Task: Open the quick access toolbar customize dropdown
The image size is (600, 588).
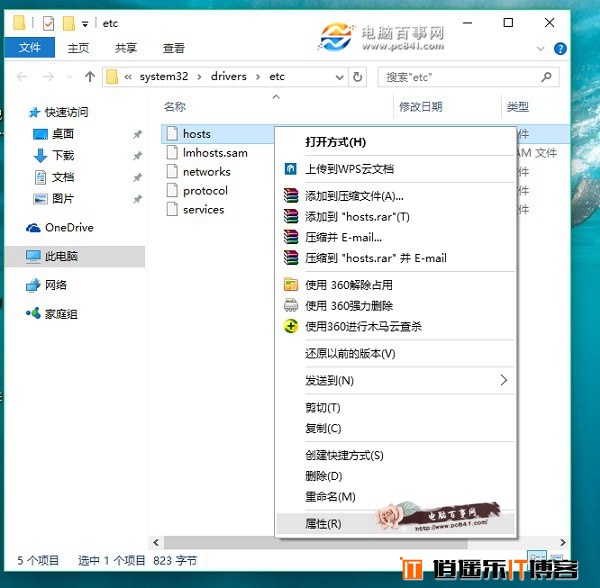Action: pos(85,24)
